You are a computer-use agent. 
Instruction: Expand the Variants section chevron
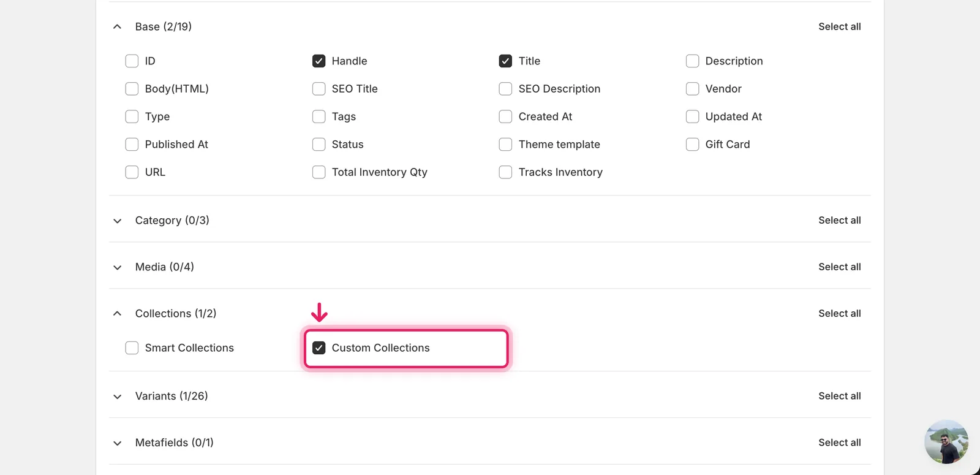click(118, 397)
